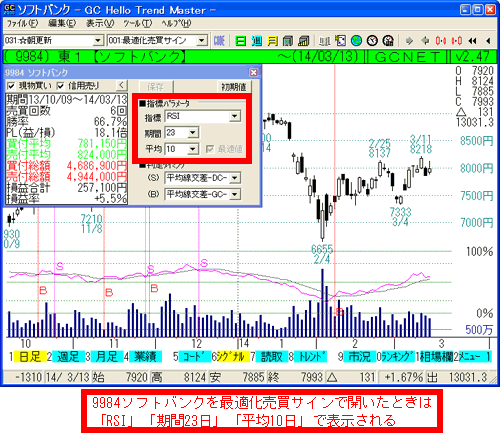
Task: Click the CODE toolbar icon
Action: [219, 41]
